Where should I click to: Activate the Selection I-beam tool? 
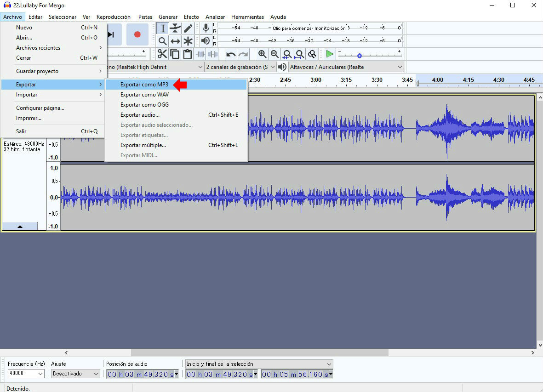pos(163,28)
